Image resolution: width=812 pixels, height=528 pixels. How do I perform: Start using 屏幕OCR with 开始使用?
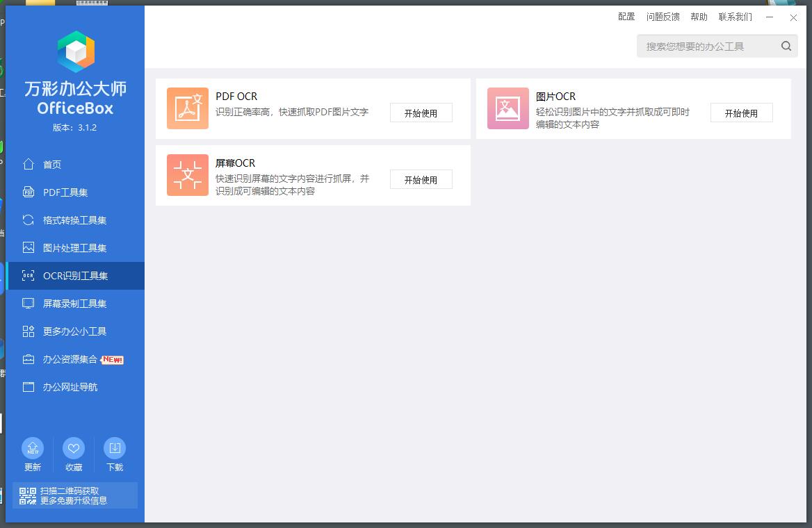(421, 180)
